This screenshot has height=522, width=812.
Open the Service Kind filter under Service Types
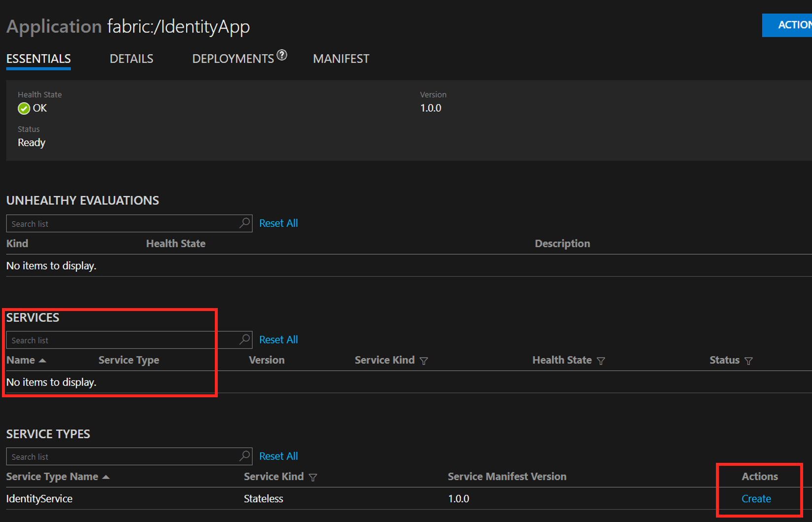(x=314, y=477)
